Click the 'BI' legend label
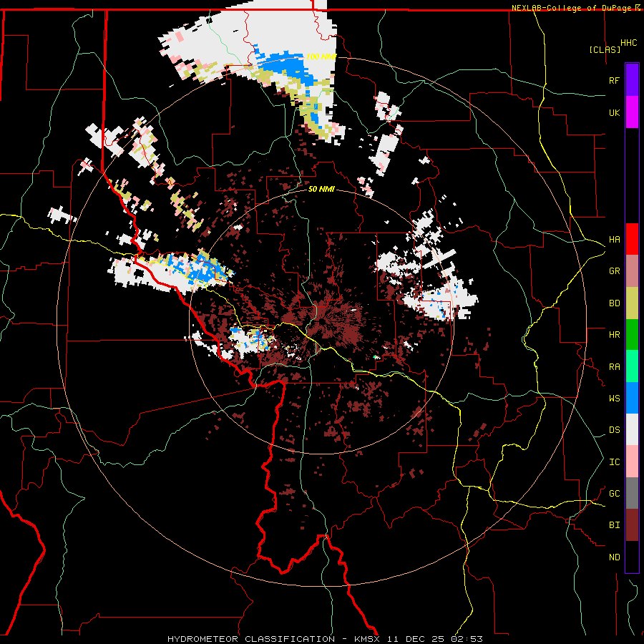 [x=614, y=525]
